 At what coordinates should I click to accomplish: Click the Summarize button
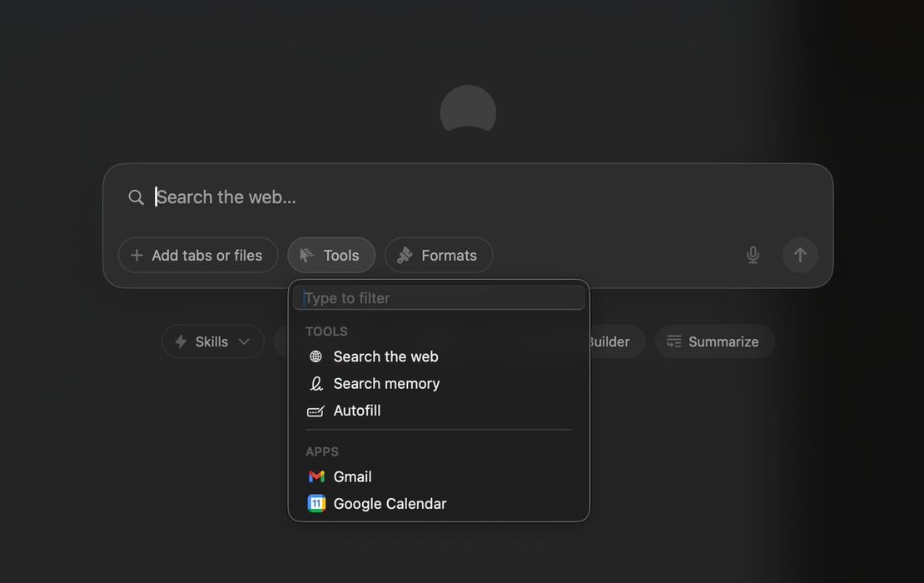click(714, 341)
